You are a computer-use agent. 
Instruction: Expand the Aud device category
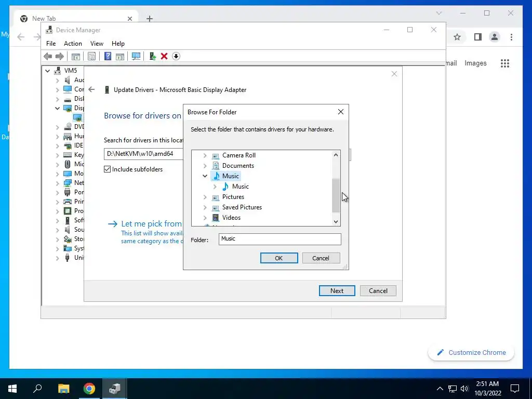tap(57, 81)
